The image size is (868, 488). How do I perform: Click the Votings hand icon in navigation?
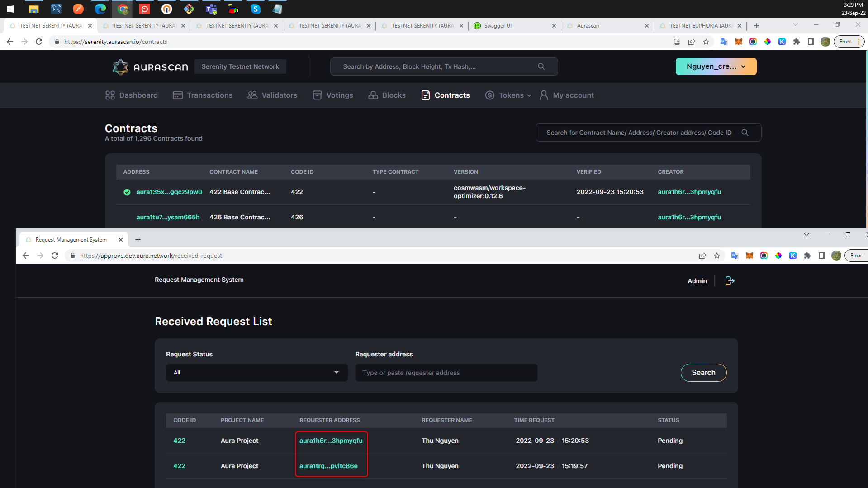click(317, 95)
